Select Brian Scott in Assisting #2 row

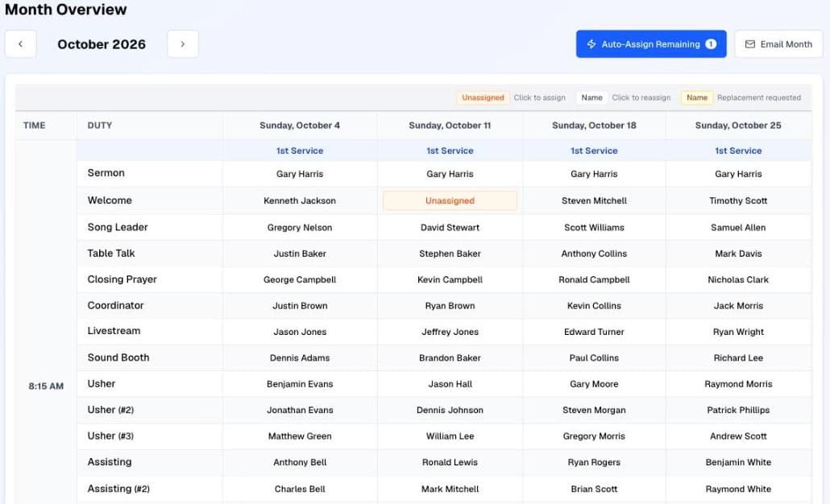594,490
